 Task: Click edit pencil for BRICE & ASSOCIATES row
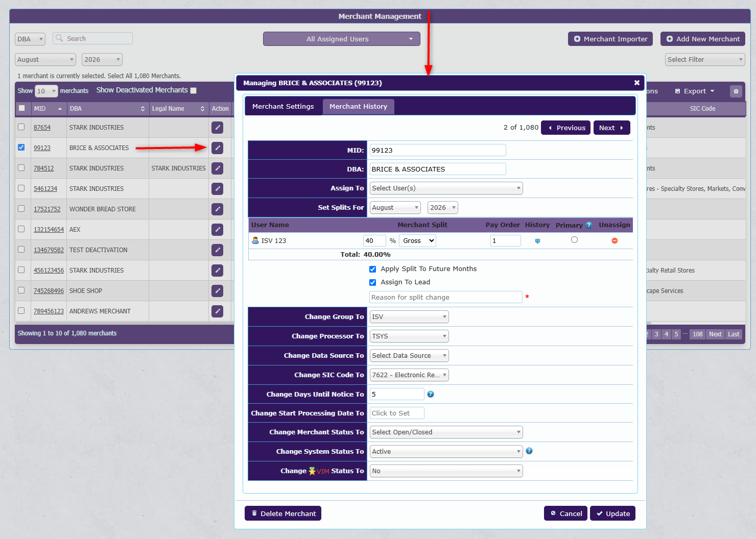[x=218, y=148]
